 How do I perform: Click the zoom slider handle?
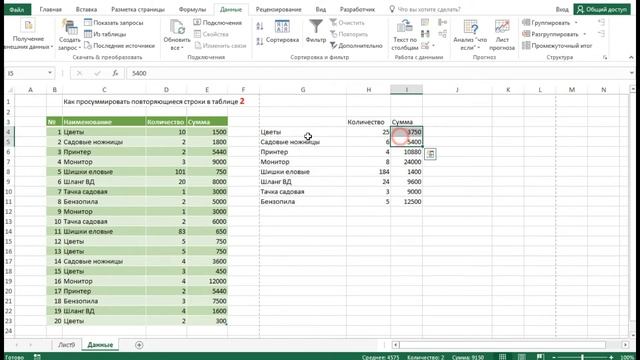click(x=582, y=357)
